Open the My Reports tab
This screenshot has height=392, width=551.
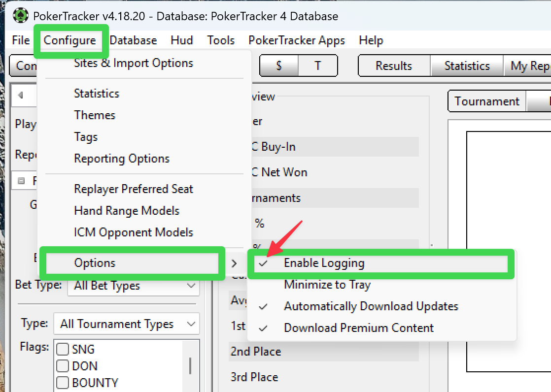pyautogui.click(x=528, y=65)
